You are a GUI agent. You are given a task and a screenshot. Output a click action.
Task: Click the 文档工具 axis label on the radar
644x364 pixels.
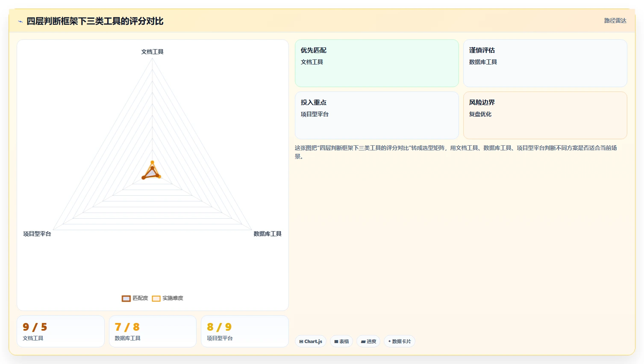coord(153,52)
